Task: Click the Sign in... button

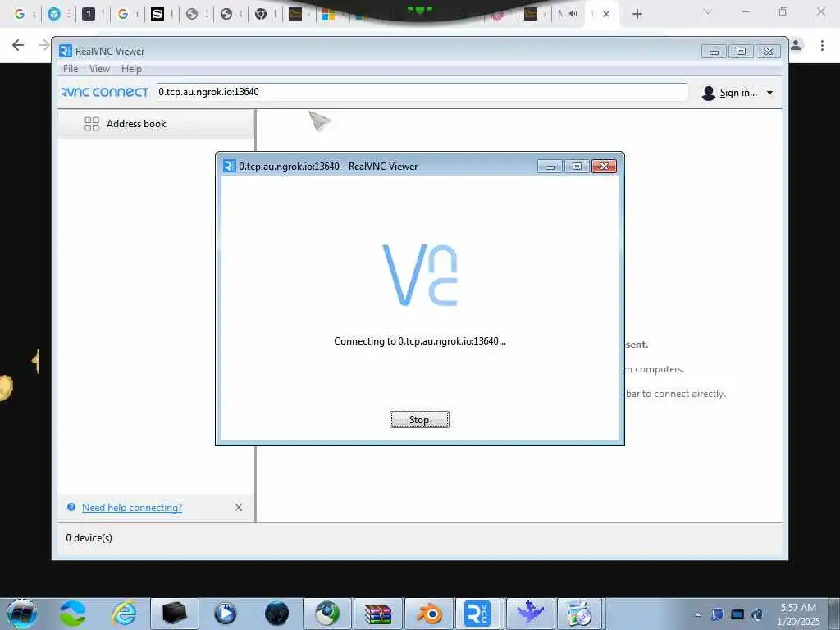Action: [738, 93]
